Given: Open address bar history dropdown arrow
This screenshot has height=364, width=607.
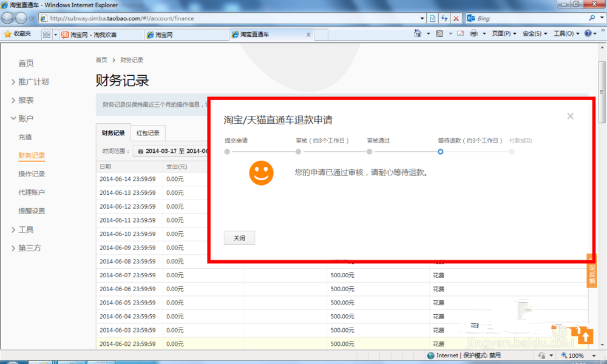Looking at the screenshot, I should (x=422, y=18).
